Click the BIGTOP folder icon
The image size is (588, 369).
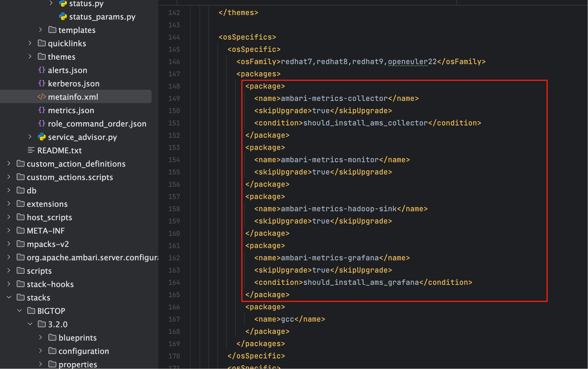(31, 311)
